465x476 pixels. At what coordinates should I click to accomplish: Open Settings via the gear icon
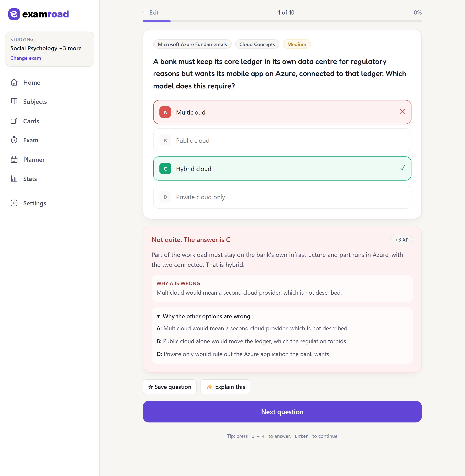point(14,203)
